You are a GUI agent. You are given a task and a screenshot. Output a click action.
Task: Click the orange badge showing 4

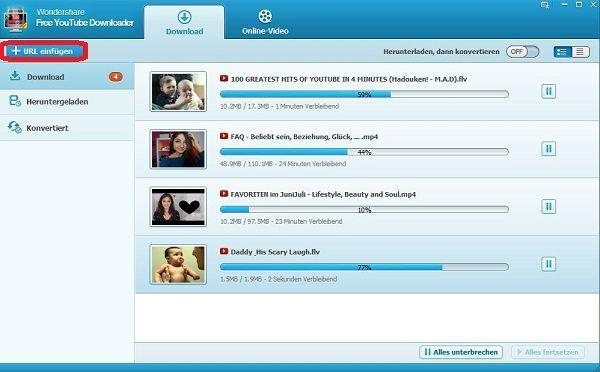point(116,77)
